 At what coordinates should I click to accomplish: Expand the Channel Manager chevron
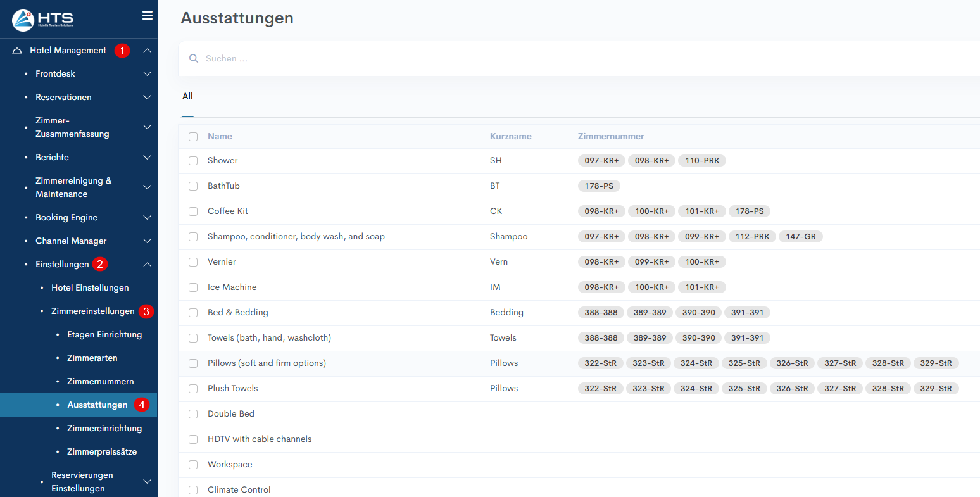point(147,241)
